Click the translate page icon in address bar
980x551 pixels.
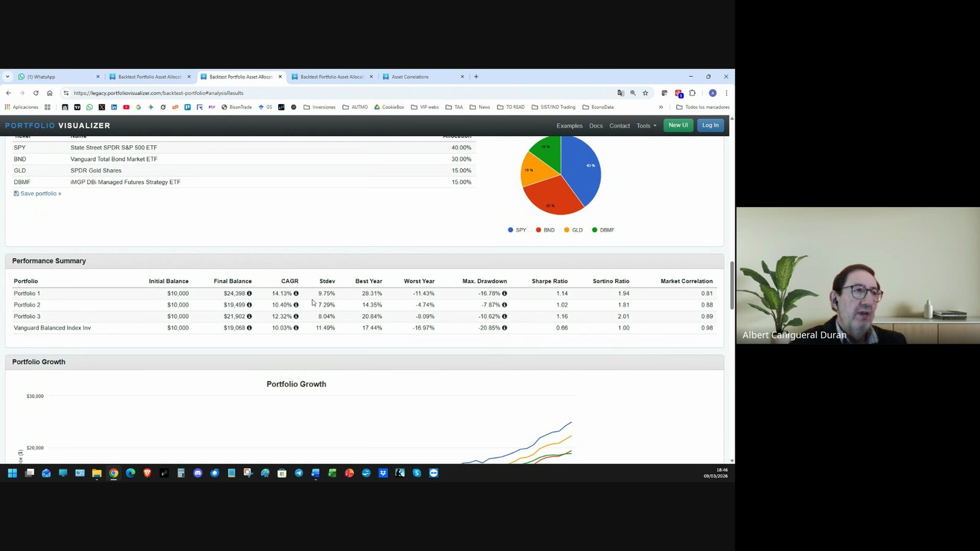(x=620, y=93)
